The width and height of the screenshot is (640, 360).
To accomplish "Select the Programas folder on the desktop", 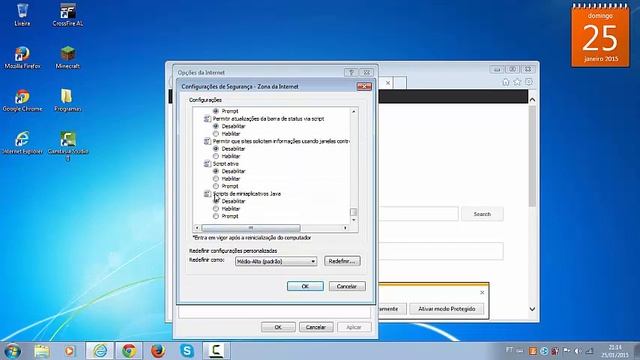I will (x=68, y=100).
